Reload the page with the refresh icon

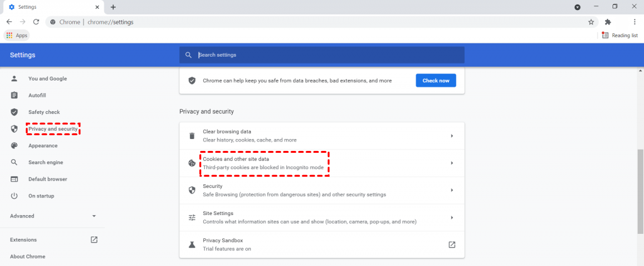click(36, 21)
